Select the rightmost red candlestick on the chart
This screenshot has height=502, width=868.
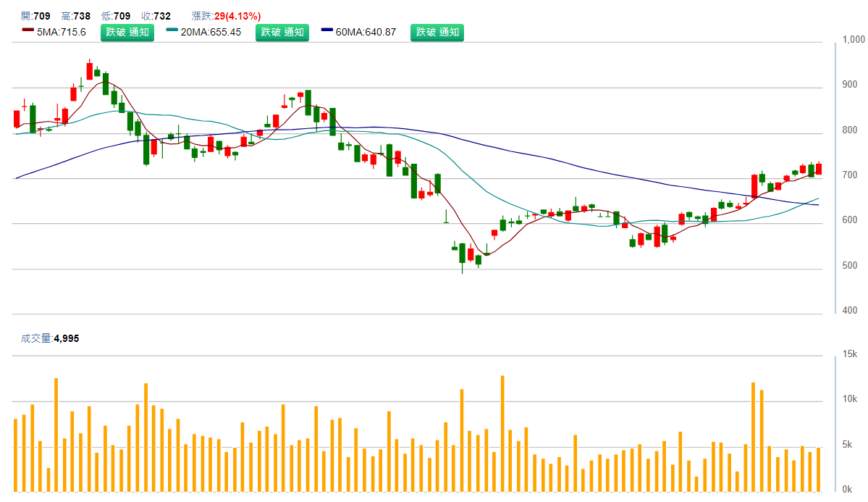[819, 169]
